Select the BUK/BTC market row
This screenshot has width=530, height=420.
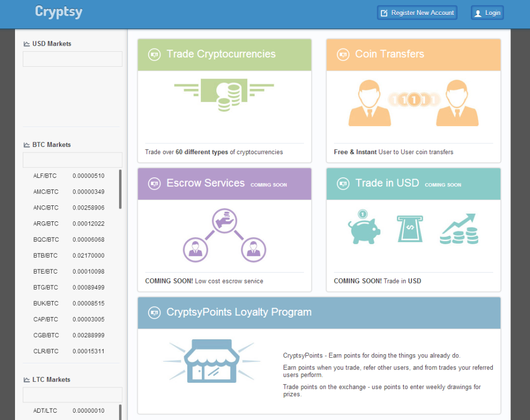click(x=69, y=304)
